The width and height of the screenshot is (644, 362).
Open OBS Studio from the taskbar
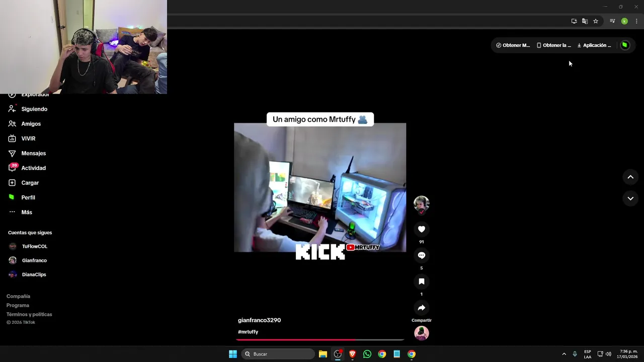point(338,354)
